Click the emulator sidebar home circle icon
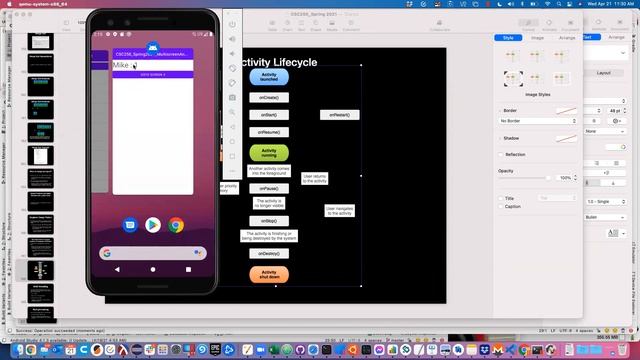 [x=232, y=142]
